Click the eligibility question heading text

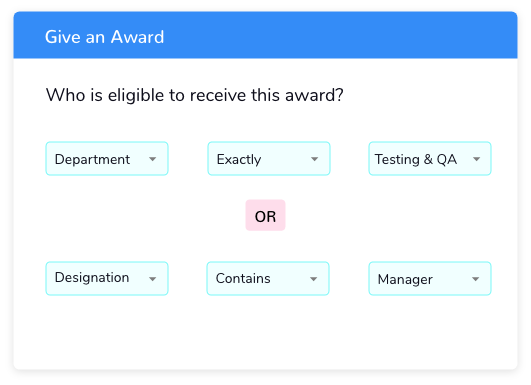click(x=195, y=95)
